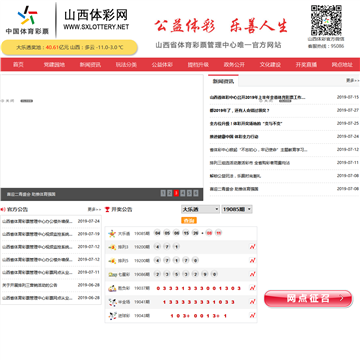
Task: Open the news item dated 2019-07-12
Action: pos(258,150)
